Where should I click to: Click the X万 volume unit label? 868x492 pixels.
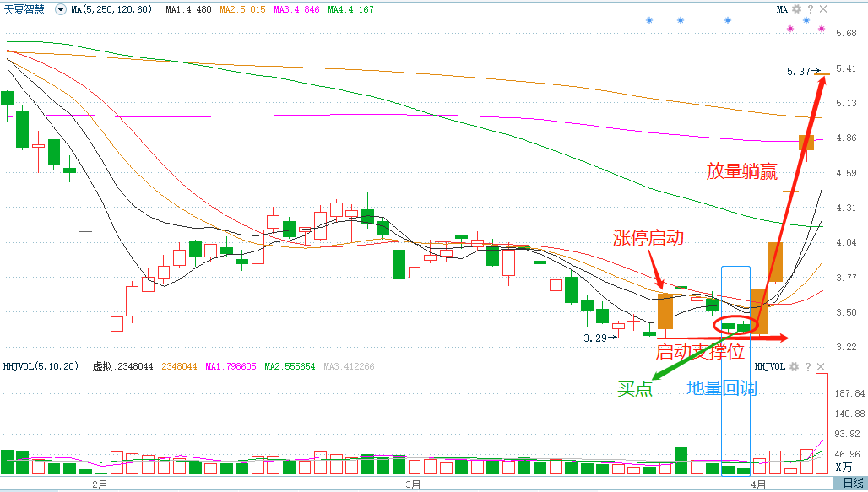click(x=844, y=468)
